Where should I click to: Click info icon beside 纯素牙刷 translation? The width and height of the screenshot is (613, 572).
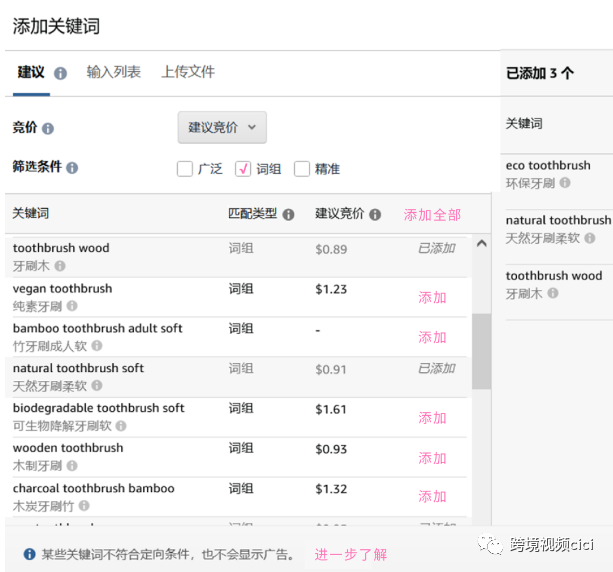(72, 306)
